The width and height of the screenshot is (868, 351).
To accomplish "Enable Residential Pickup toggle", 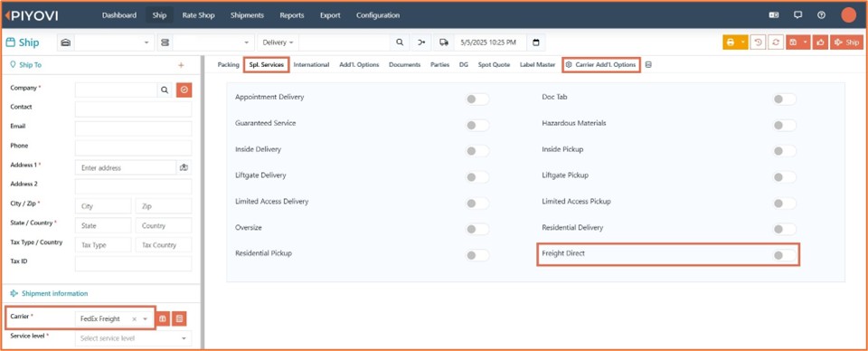I will 477,255.
